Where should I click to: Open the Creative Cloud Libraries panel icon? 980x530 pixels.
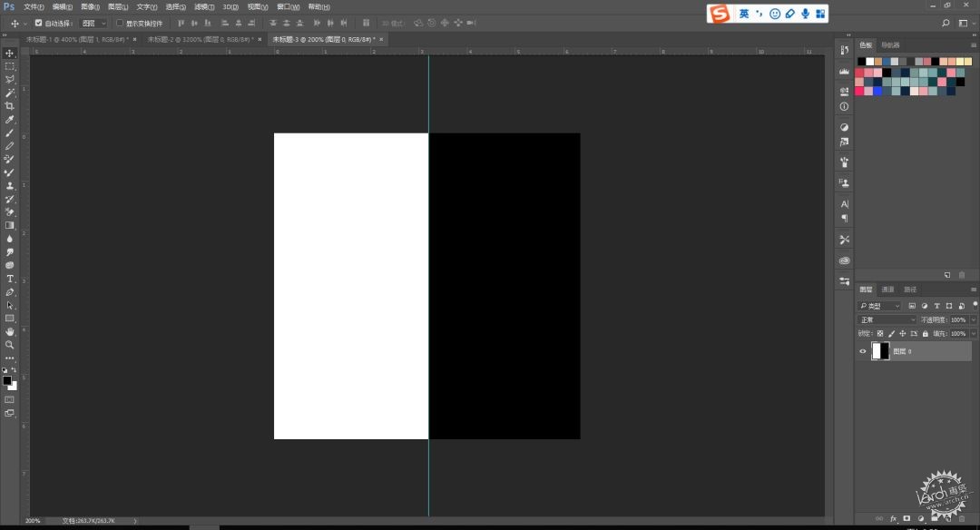pyautogui.click(x=845, y=260)
